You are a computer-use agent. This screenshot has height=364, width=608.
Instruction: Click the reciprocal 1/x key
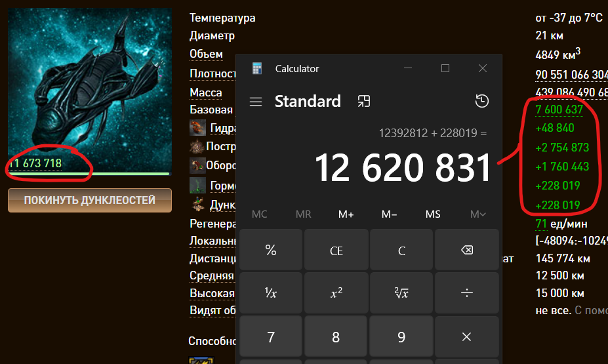270,293
